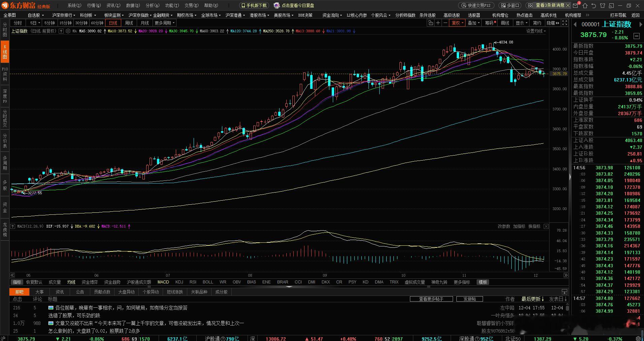Expand the 显示 display dropdown
Image resolution: width=644 pixels, height=341 pixels.
pyautogui.click(x=521, y=23)
